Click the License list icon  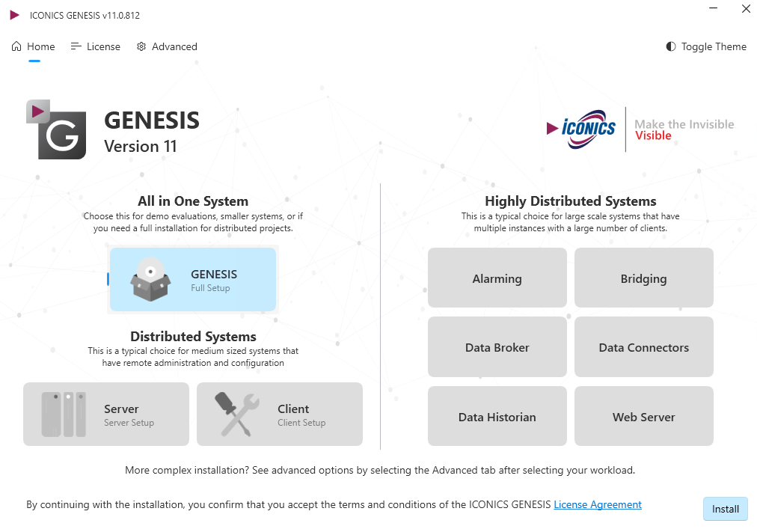(76, 46)
